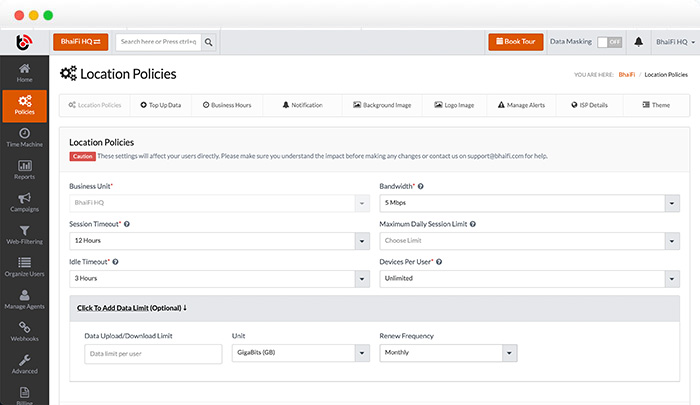Go to Reports in sidebar

pos(24,170)
